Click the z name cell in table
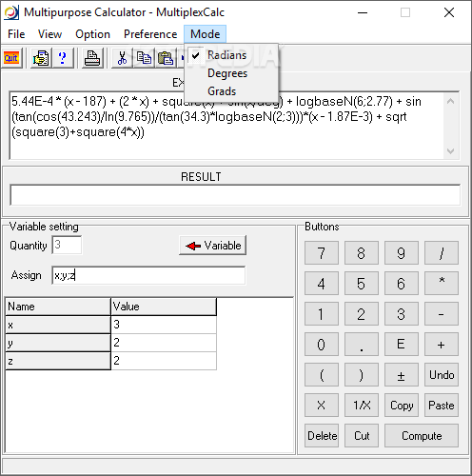The height and width of the screenshot is (476, 472). coord(58,361)
